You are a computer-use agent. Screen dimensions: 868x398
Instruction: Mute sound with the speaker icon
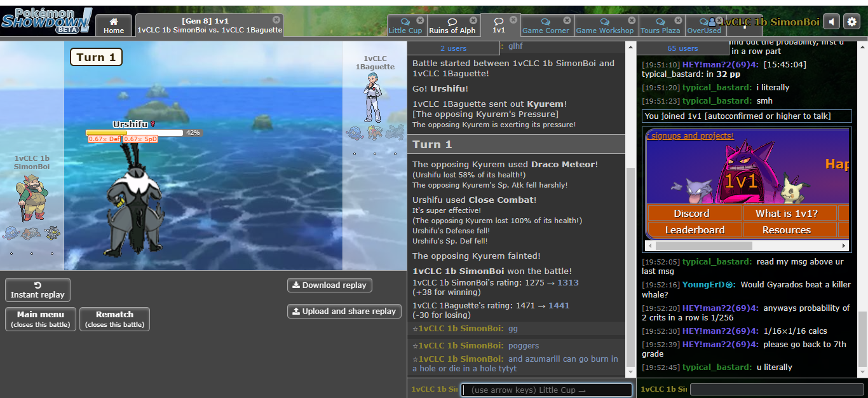(831, 22)
